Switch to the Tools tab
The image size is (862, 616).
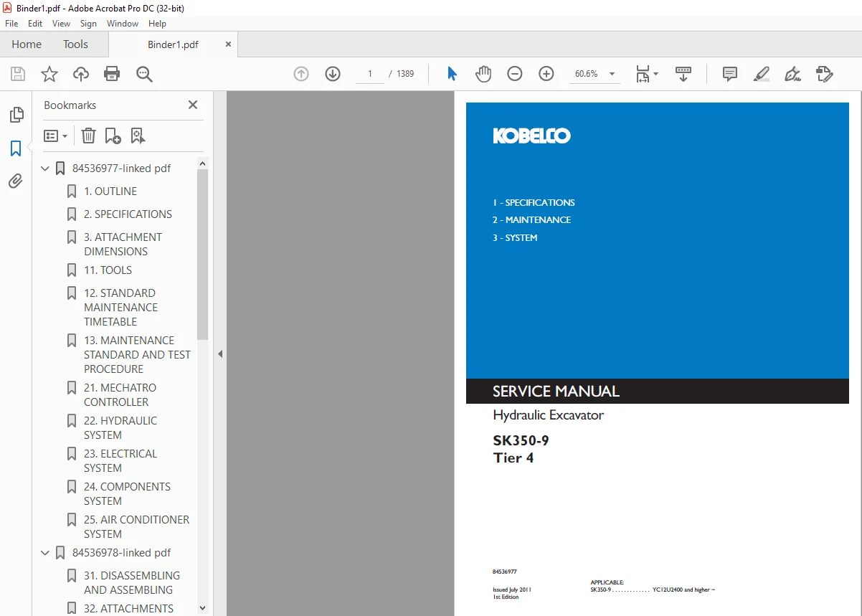pos(75,44)
